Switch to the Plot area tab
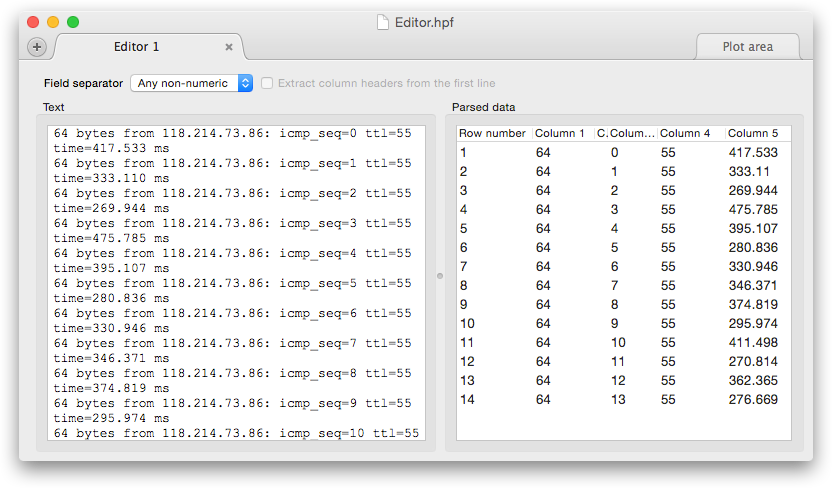Viewport: 832px width, 488px height. click(747, 47)
